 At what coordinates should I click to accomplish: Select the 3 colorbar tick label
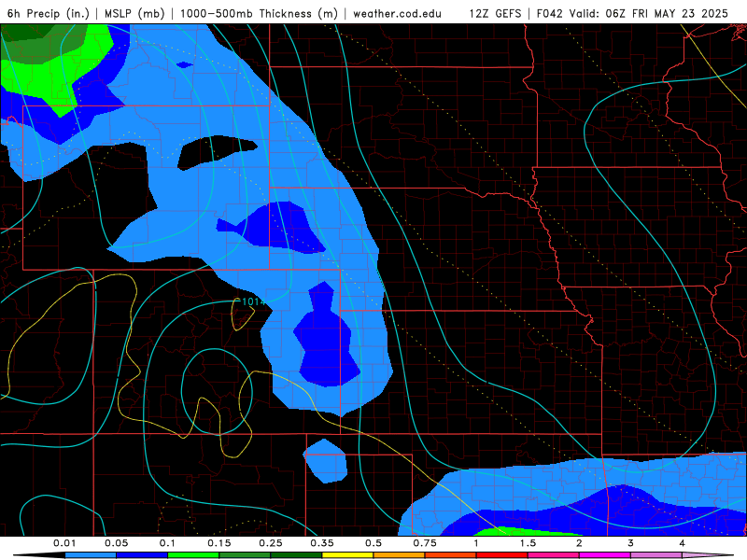(631, 543)
